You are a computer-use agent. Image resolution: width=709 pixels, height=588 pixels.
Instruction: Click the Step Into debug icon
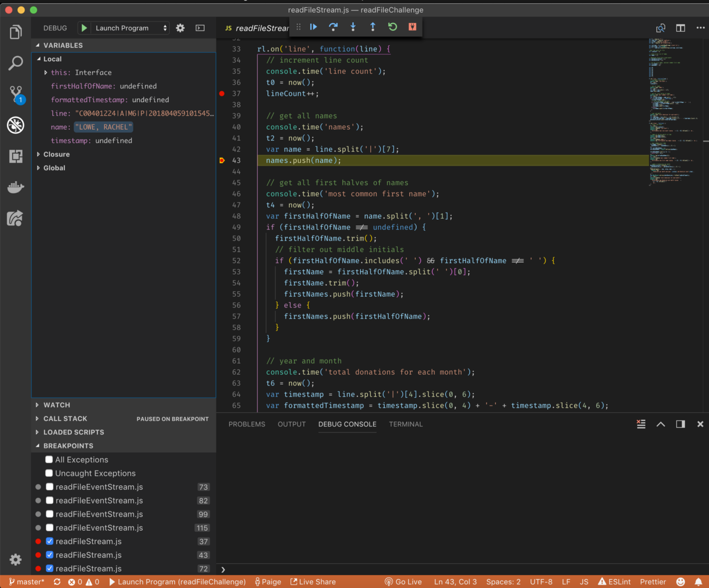353,27
